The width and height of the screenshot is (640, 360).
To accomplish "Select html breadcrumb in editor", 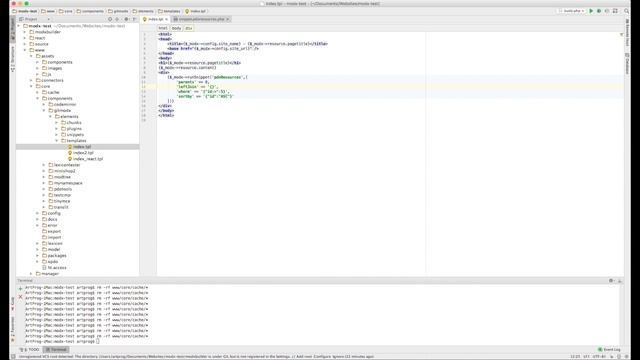I will pos(163,28).
